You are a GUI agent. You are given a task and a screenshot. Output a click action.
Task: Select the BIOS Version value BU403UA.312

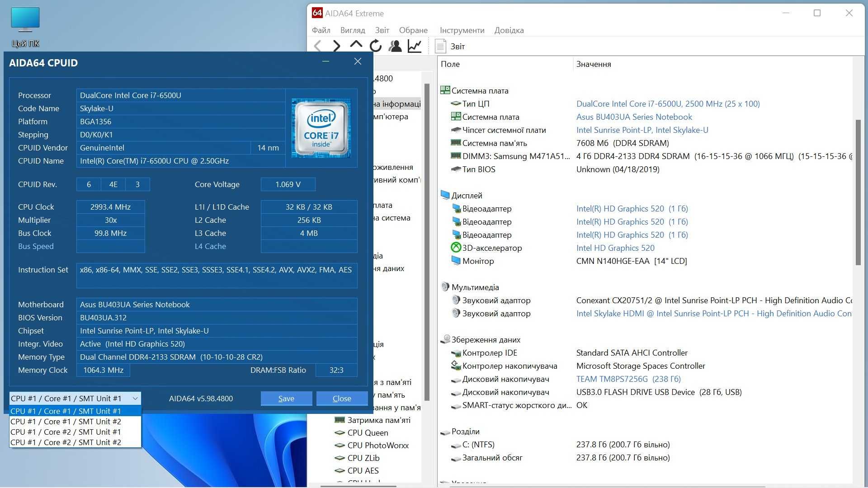(x=217, y=317)
